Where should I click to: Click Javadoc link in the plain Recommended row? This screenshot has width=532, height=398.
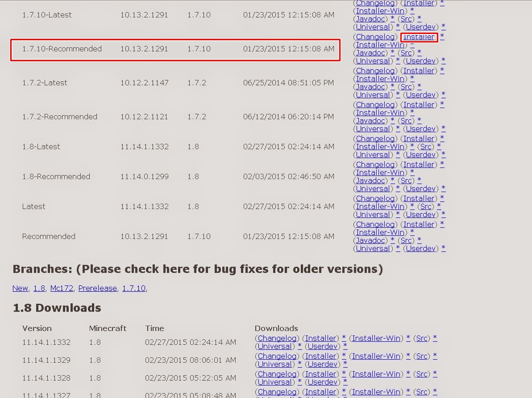[x=371, y=240]
